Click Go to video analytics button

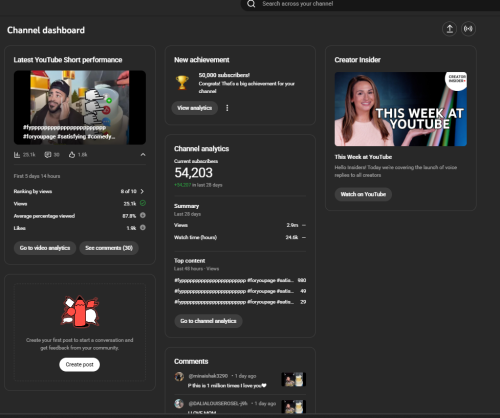tap(45, 248)
